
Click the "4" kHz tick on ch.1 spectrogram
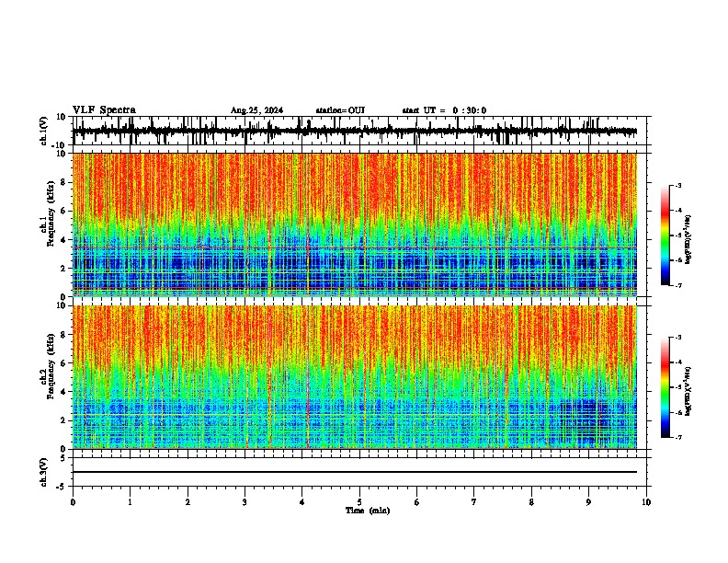[63, 240]
